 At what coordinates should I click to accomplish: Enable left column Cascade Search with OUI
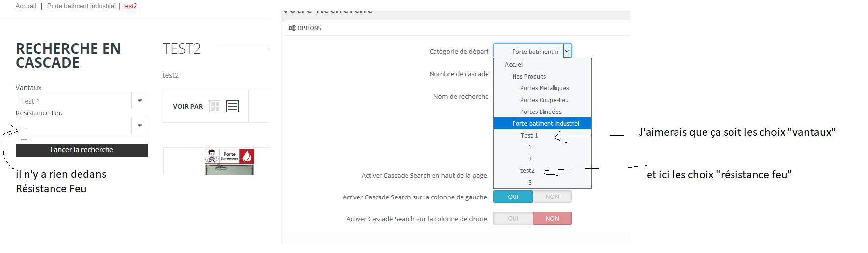(x=513, y=197)
